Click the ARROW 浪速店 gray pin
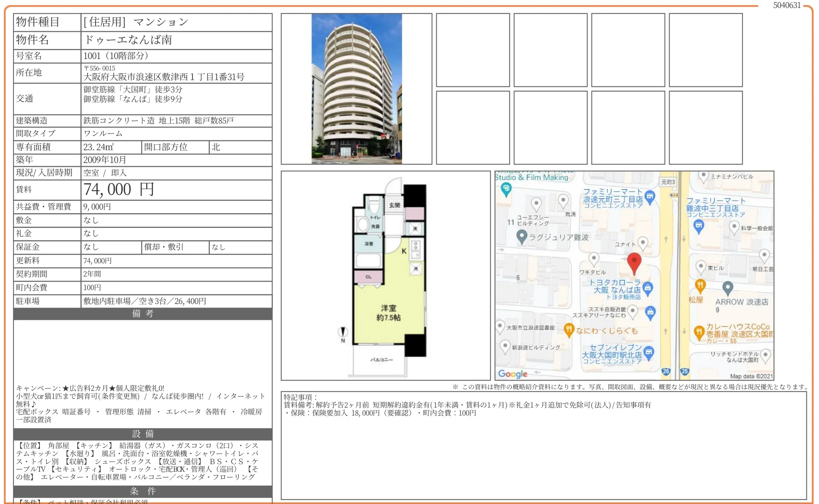This screenshot has width=819, height=504. click(727, 287)
